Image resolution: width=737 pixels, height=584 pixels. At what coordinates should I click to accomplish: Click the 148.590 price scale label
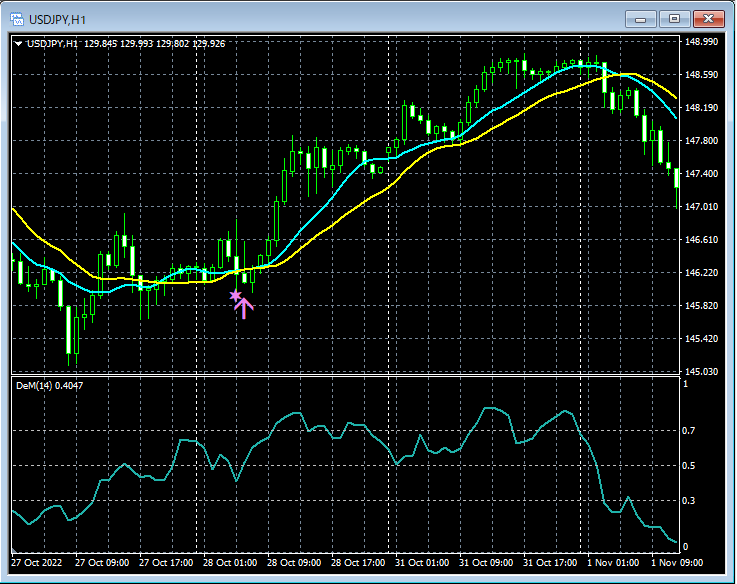pos(701,75)
